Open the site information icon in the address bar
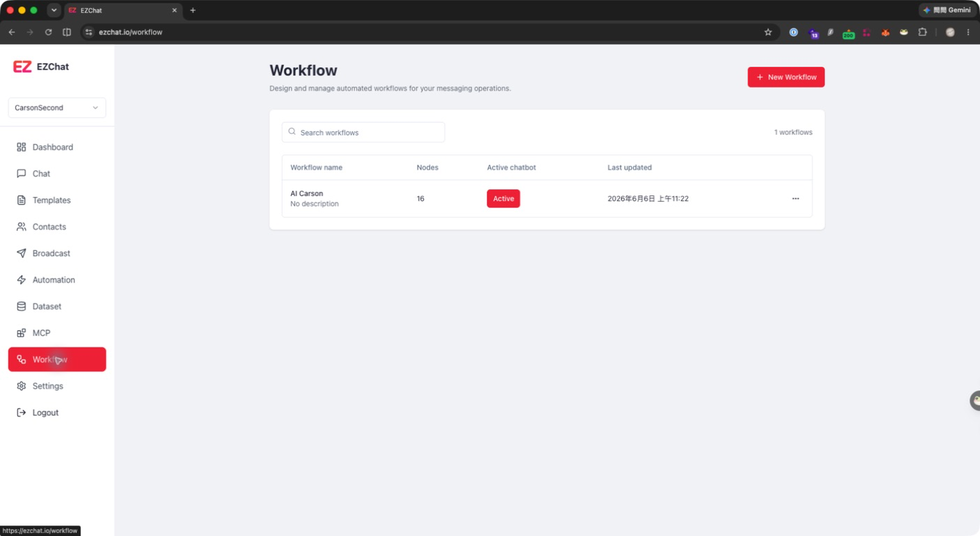This screenshot has height=536, width=980. 89,32
